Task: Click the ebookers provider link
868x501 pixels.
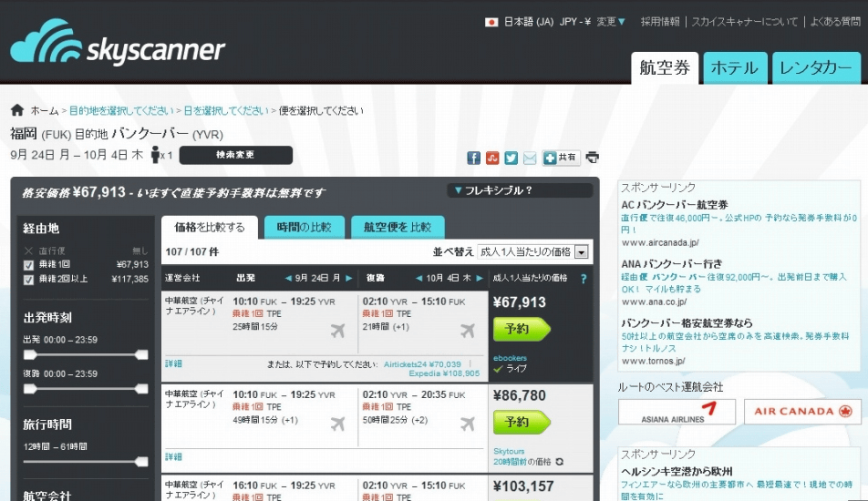Action: [510, 358]
